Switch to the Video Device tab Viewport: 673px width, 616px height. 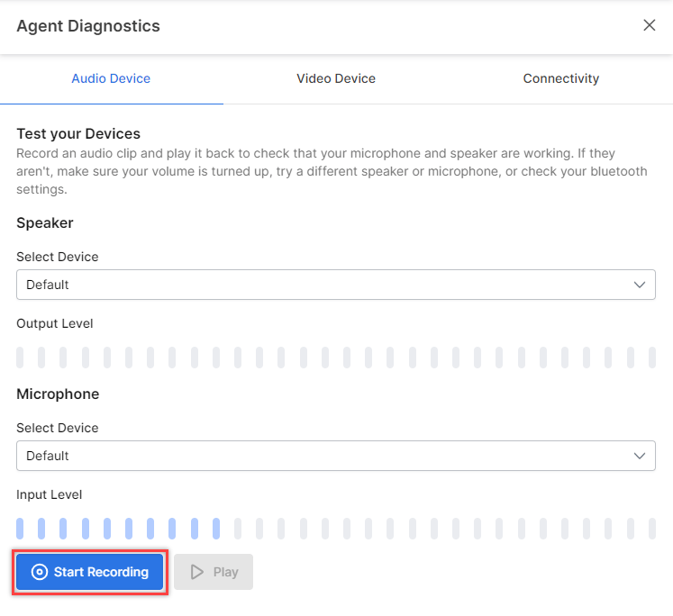[x=336, y=78]
